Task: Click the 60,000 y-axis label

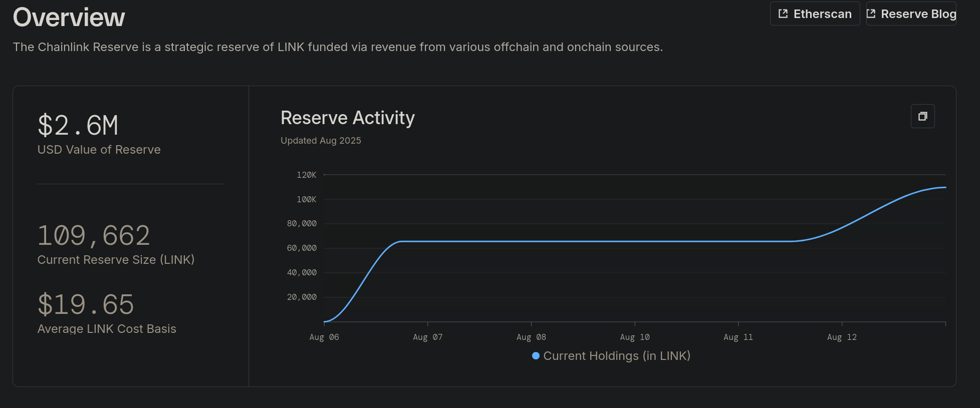Action: click(x=302, y=248)
